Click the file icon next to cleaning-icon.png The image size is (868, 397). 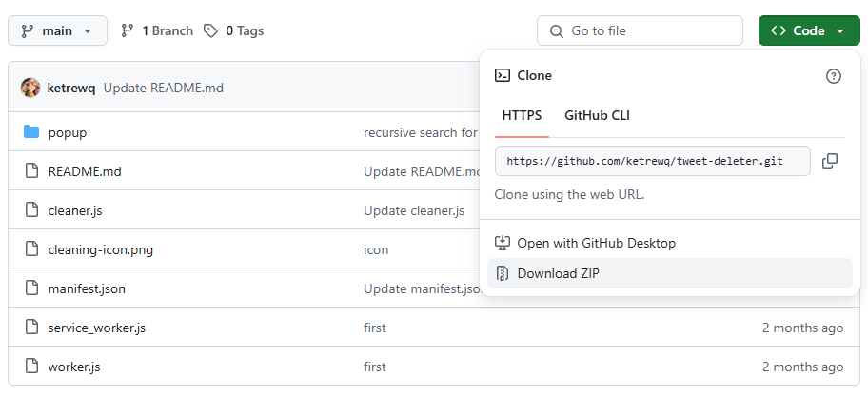tap(32, 249)
